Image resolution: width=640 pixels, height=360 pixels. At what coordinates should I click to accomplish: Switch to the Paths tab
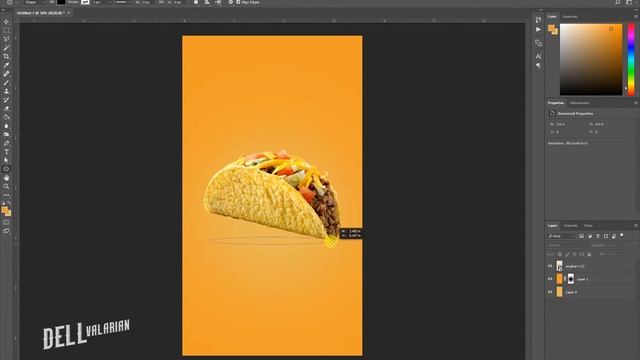pos(588,225)
